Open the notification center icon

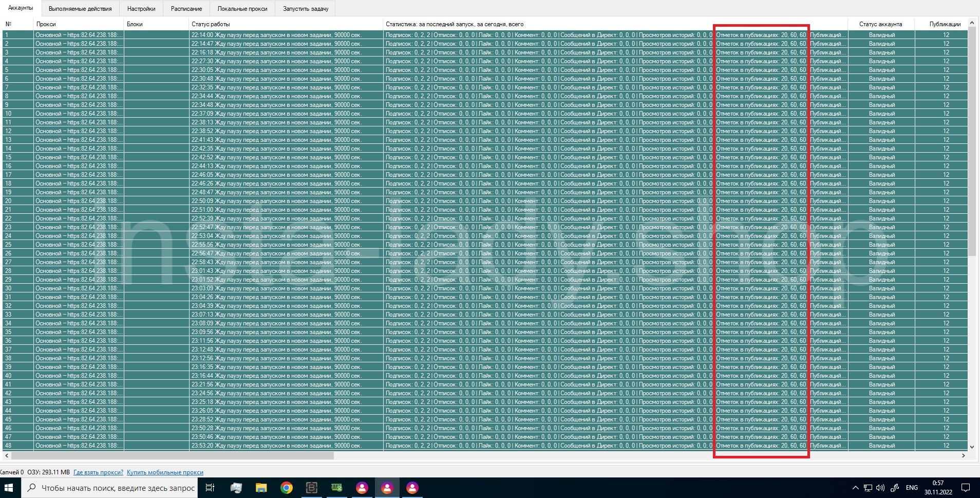tap(966, 488)
